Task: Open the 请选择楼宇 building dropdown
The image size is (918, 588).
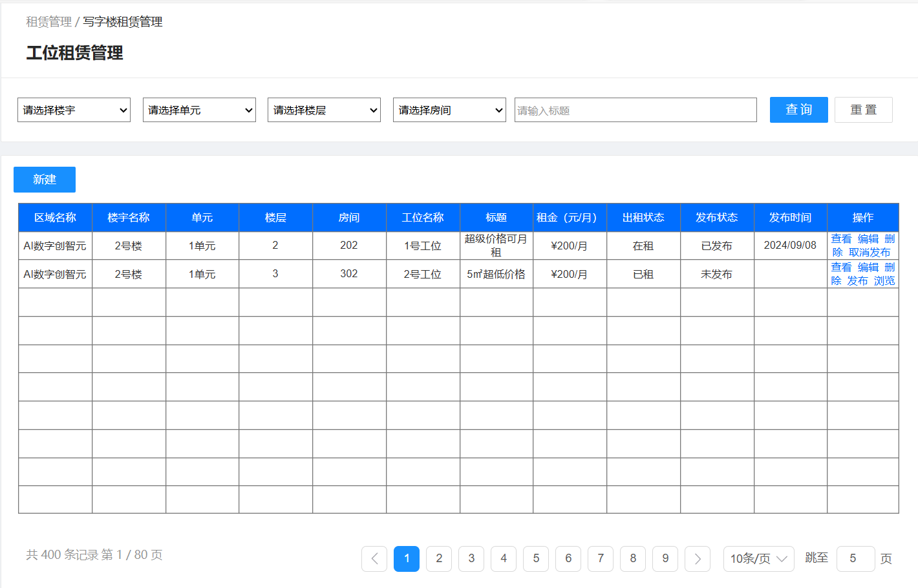Action: coord(74,110)
